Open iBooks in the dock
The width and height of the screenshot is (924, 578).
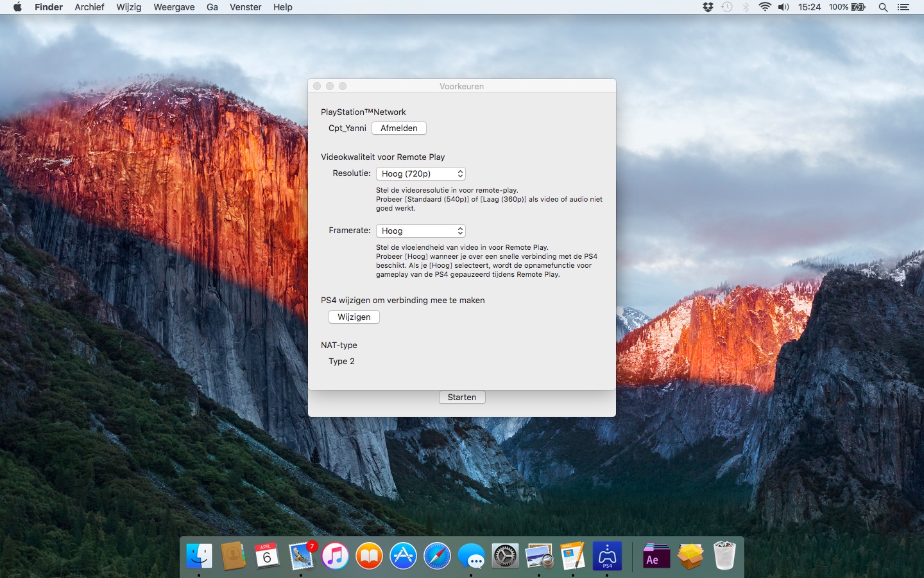click(369, 556)
